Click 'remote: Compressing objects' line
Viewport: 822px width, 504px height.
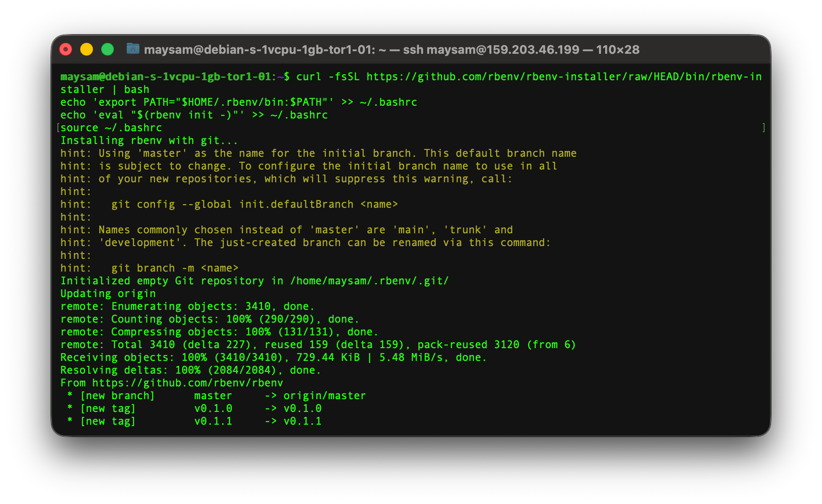(x=220, y=332)
